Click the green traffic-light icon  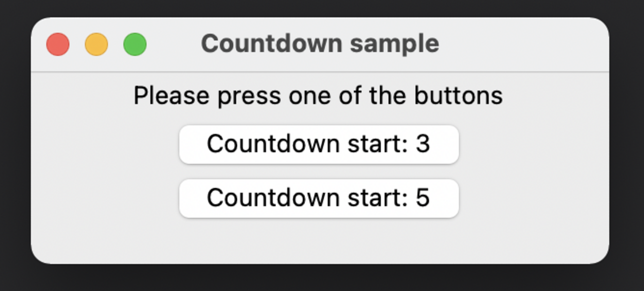135,45
